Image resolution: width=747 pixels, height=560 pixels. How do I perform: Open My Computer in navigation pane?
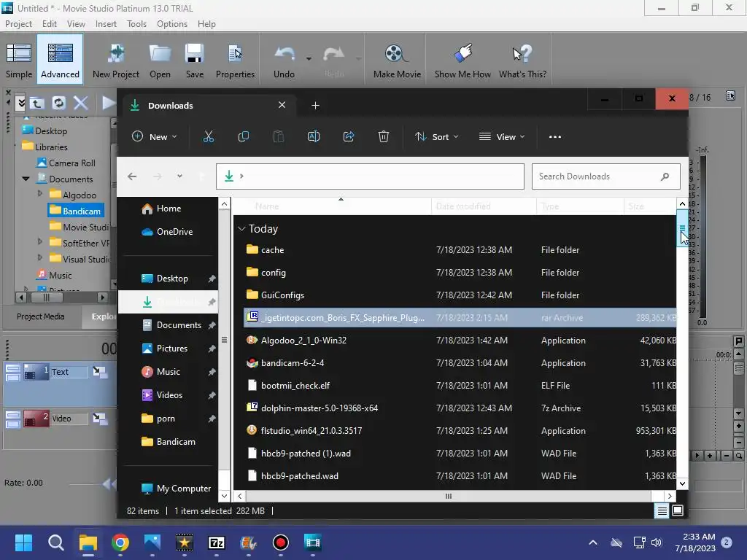177,489
